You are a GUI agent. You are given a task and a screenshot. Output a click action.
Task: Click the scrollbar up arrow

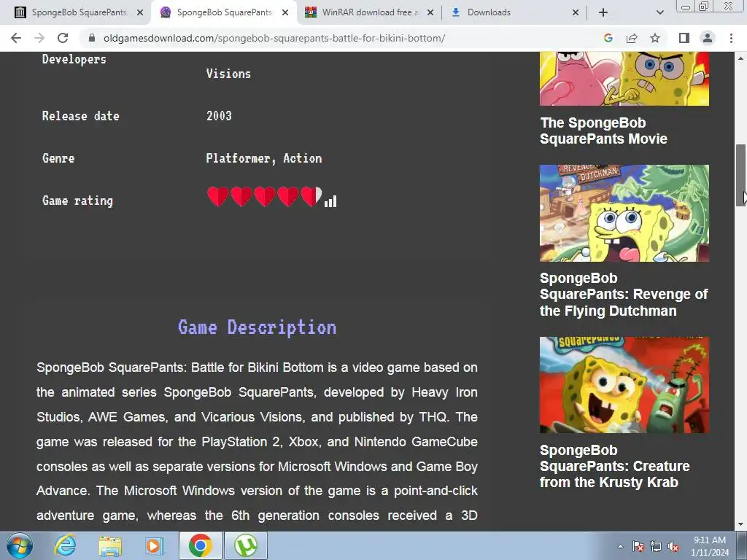point(740,58)
